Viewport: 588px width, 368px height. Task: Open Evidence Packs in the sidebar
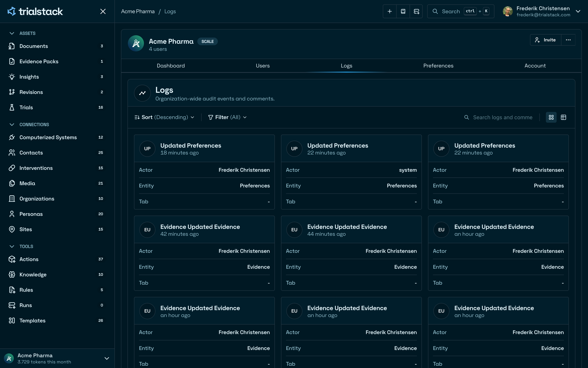[57, 61]
